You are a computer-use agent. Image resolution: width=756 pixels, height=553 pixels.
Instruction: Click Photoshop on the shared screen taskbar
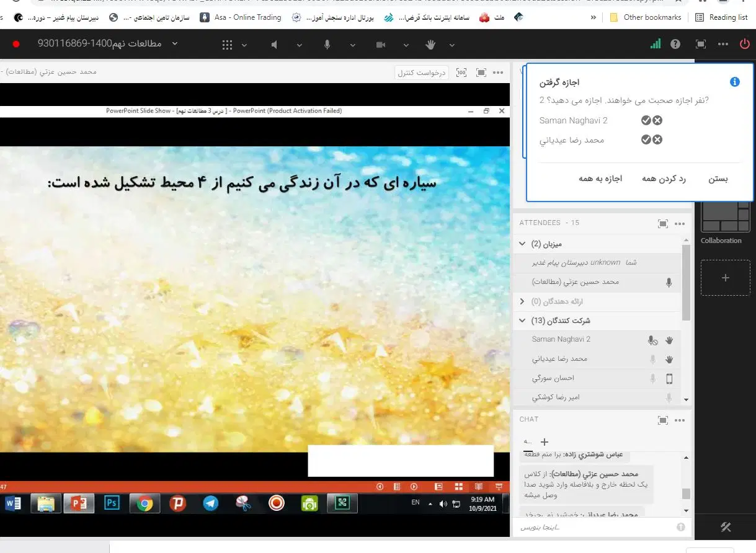coord(112,503)
